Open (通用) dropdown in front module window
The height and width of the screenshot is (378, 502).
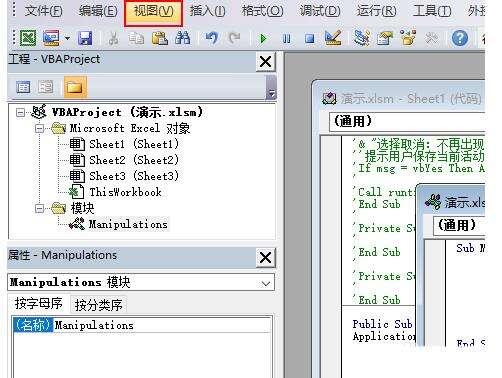459,225
